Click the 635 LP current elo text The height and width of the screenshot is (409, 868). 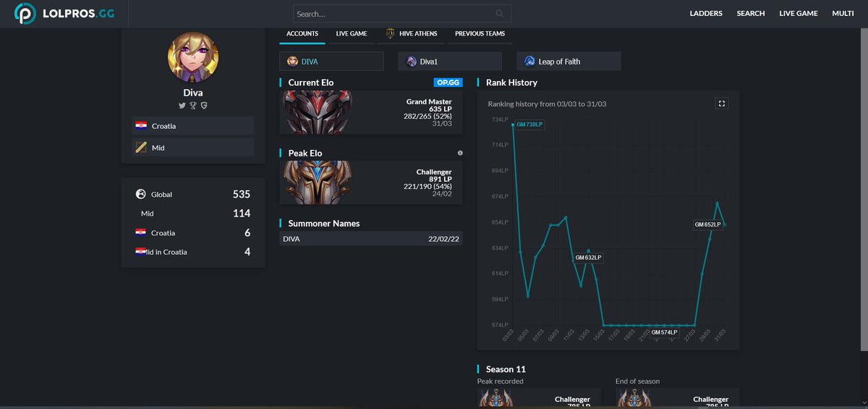coord(440,109)
